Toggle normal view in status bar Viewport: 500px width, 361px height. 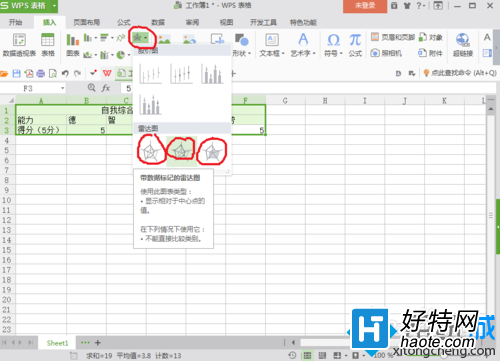[307, 356]
